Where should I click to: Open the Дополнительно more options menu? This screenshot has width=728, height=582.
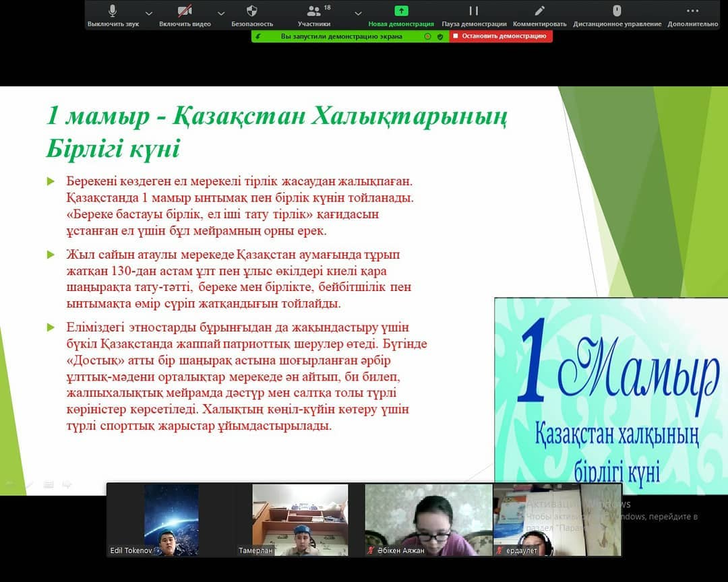(693, 15)
